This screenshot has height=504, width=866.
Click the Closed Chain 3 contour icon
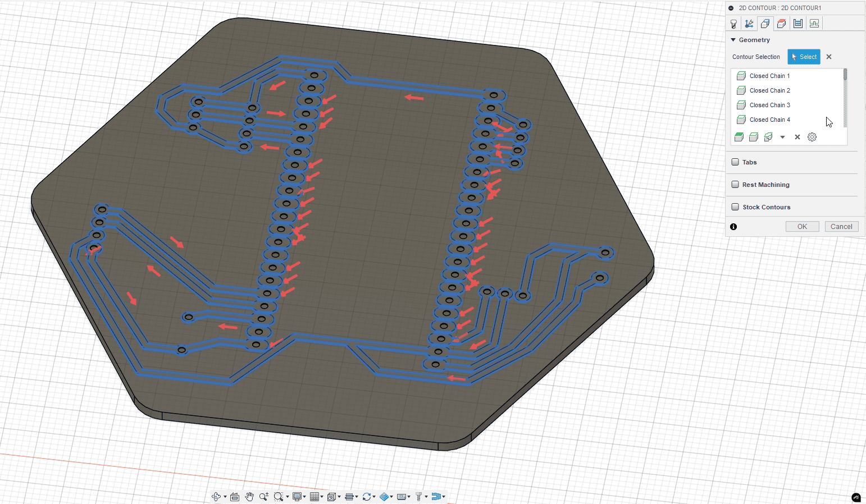[x=741, y=105]
